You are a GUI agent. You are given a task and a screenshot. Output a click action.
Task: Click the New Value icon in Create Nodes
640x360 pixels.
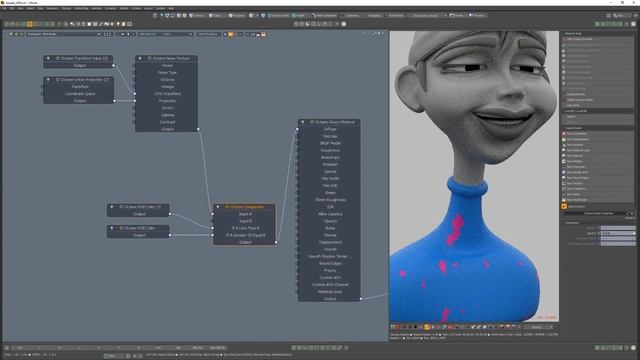(564, 194)
